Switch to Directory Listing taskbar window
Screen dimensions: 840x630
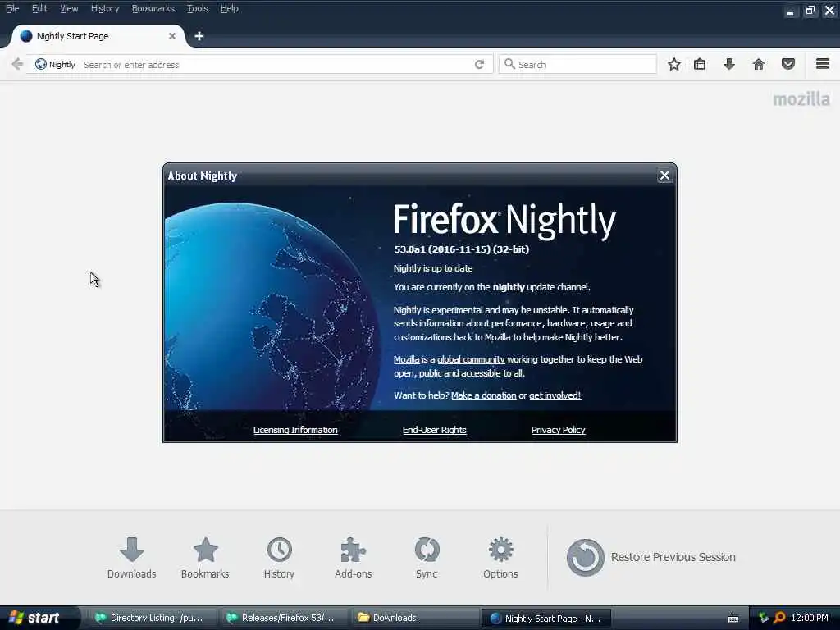pos(151,618)
